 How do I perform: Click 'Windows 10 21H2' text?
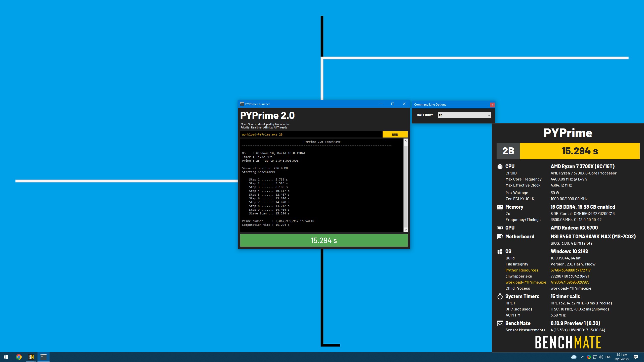pos(569,251)
